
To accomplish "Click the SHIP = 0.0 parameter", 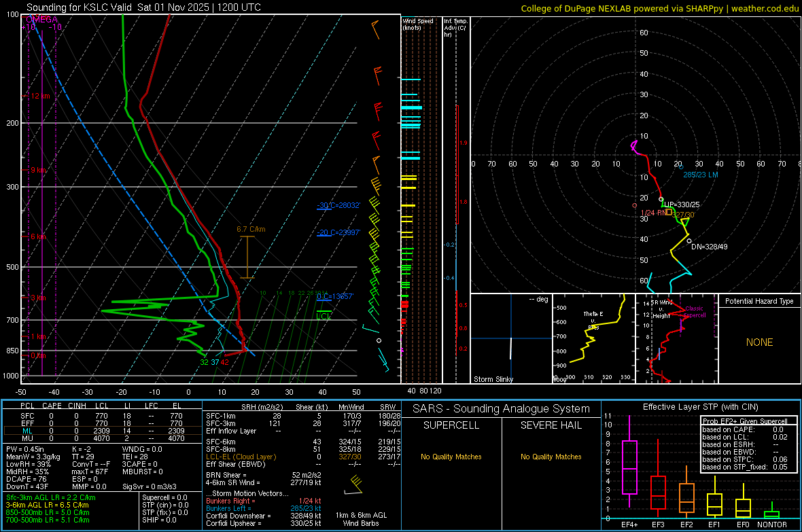I will point(159,520).
